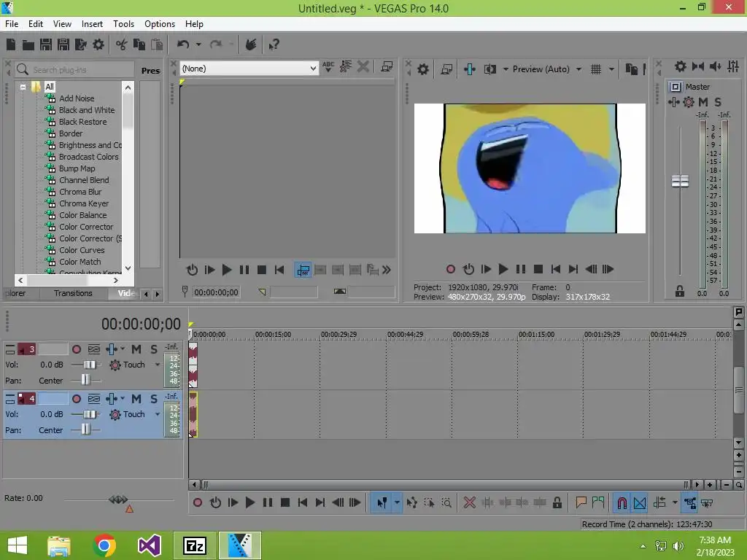This screenshot has height=560, width=747.
Task: Select the Normal Edit tool
Action: coord(382,502)
